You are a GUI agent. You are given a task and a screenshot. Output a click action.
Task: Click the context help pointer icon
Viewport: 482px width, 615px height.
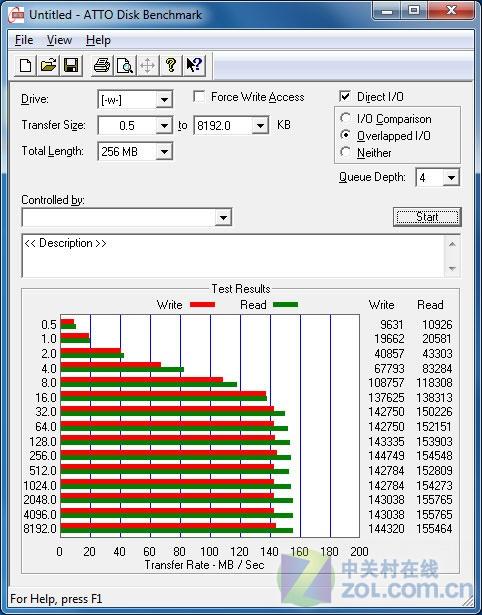click(194, 65)
